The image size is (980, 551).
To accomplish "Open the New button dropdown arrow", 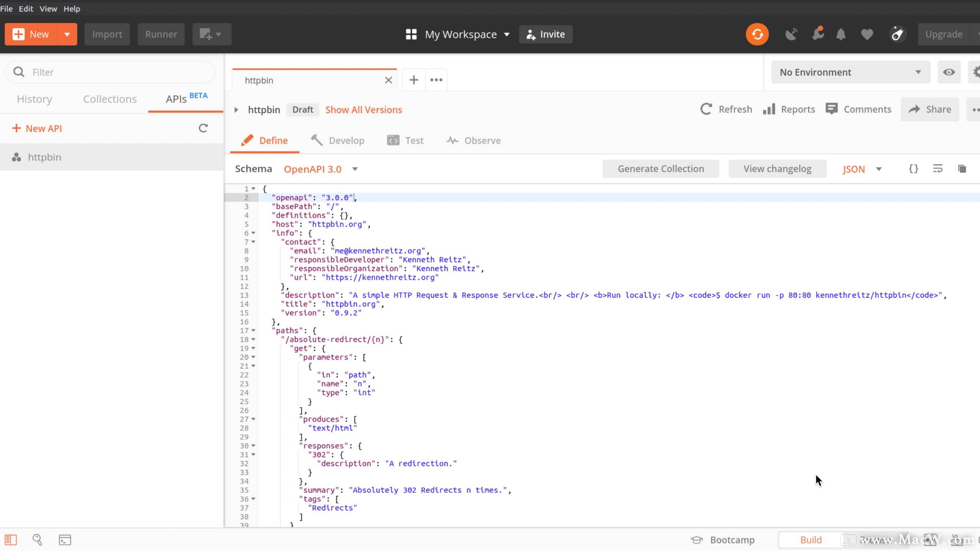I will tap(67, 34).
